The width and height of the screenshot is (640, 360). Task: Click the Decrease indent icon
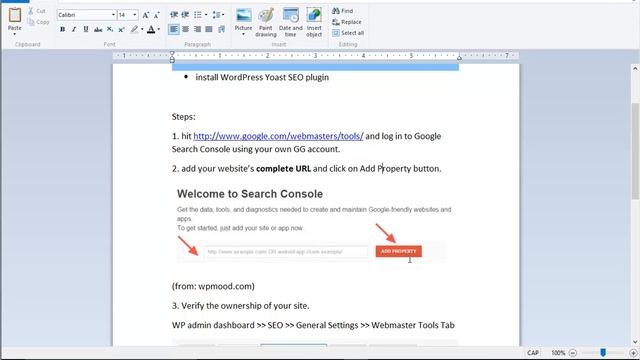tap(174, 15)
